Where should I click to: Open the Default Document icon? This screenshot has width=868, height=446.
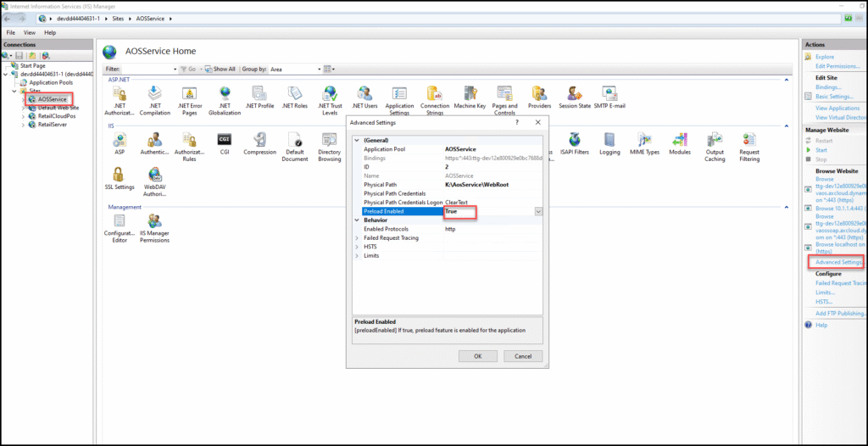(x=294, y=147)
